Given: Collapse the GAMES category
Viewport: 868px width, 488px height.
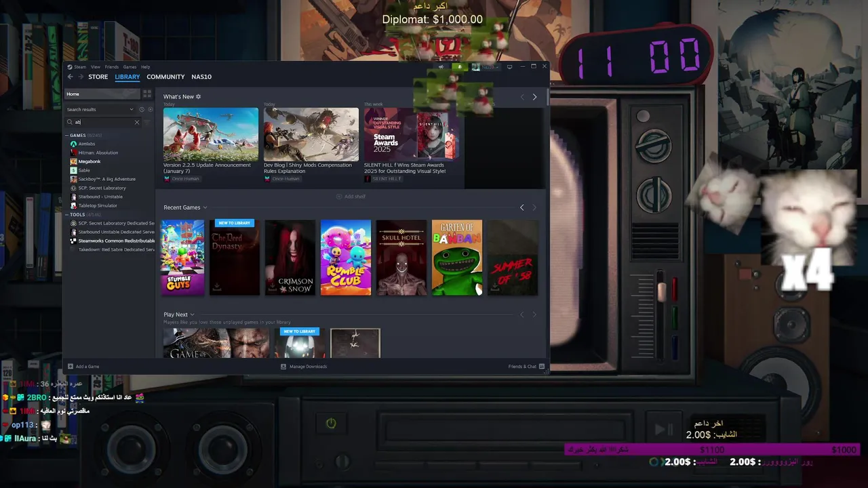Looking at the screenshot, I should 67,135.
